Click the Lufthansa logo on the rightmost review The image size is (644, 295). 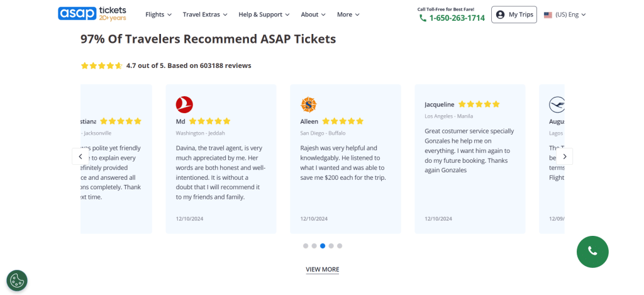[557, 104]
